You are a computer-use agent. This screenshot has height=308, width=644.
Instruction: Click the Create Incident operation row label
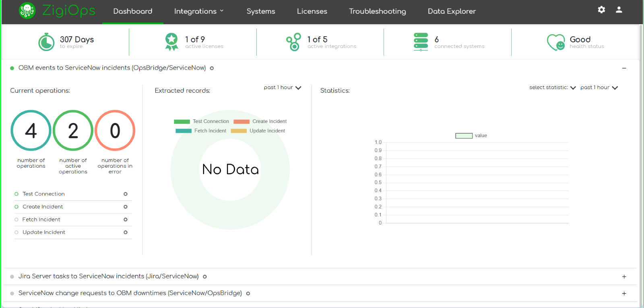tap(43, 207)
